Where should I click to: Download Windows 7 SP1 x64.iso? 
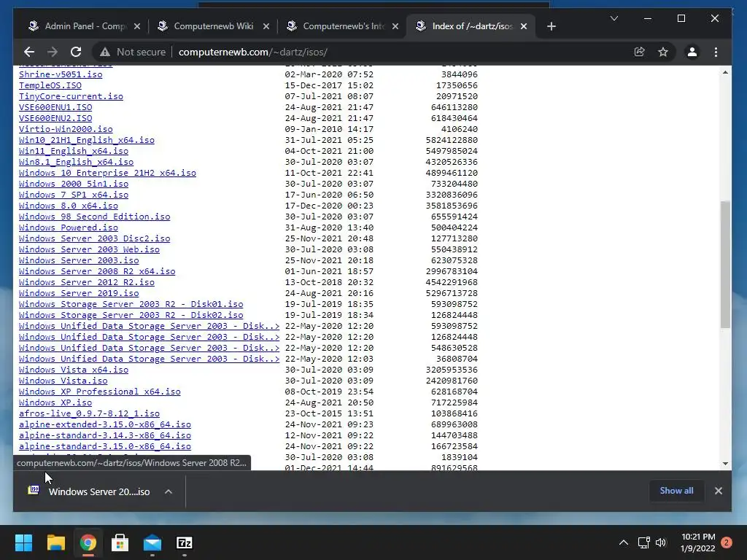coord(74,195)
